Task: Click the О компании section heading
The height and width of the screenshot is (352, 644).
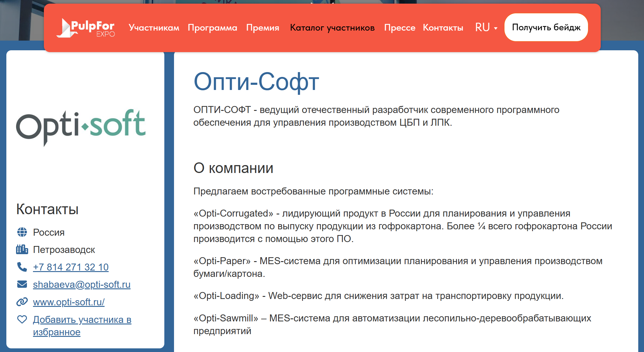Action: click(233, 168)
